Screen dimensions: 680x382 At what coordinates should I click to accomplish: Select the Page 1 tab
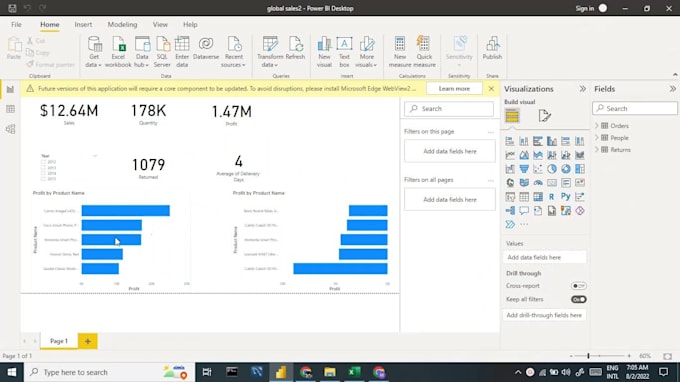(59, 341)
